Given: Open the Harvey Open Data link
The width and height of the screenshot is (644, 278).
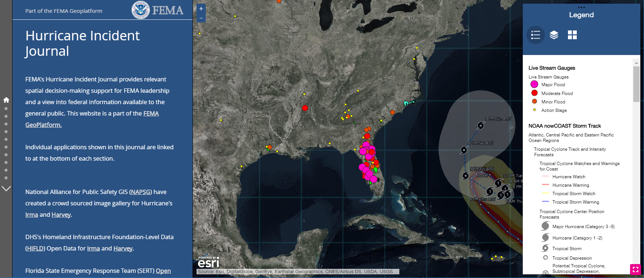Looking at the screenshot, I should coord(123,248).
